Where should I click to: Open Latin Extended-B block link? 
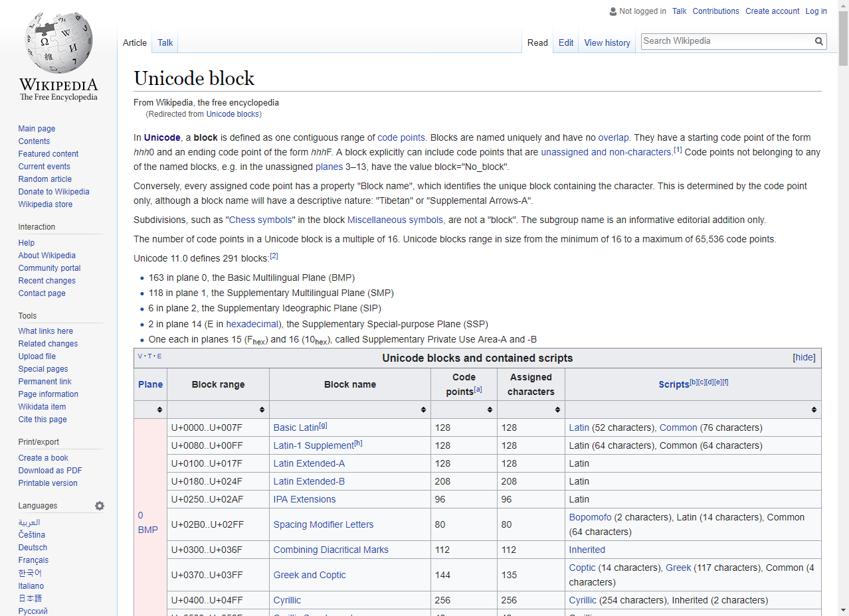(x=309, y=481)
